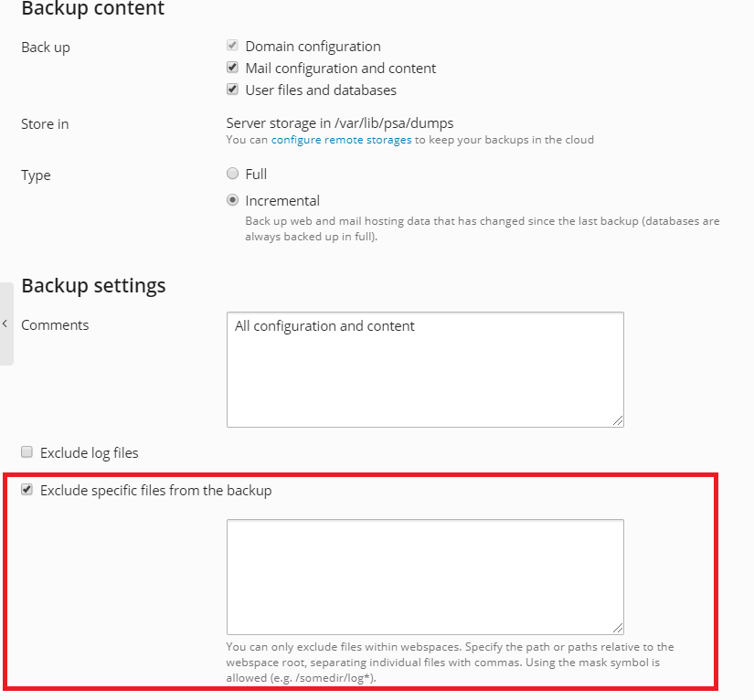Choose the Incremental backup type

(x=233, y=200)
